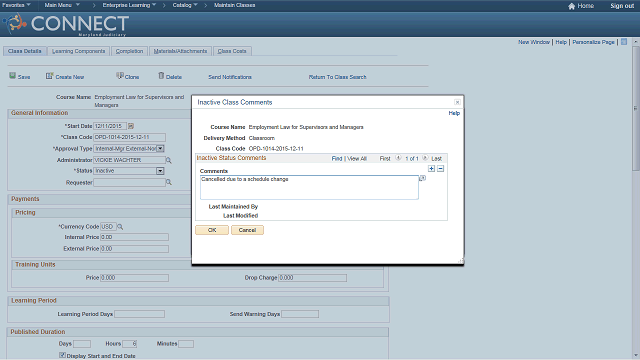Switch to the Class Costs tab
The image size is (640, 360).
[x=232, y=51]
